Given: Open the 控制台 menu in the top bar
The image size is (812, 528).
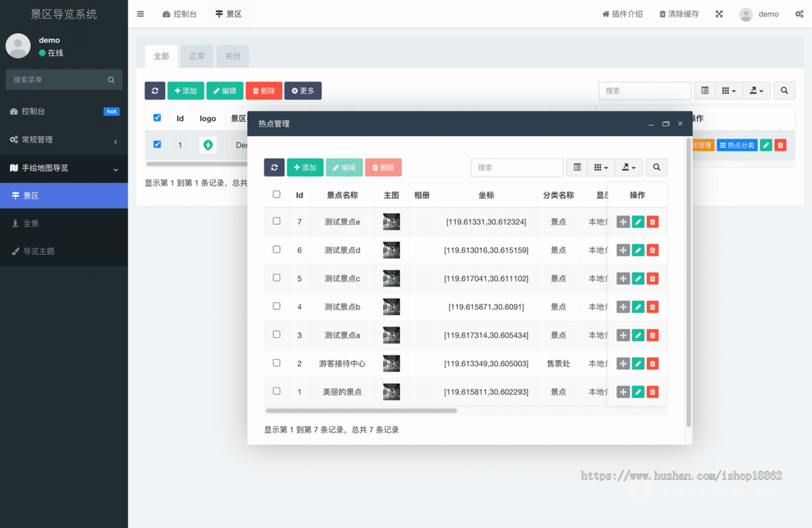Looking at the screenshot, I should (180, 14).
